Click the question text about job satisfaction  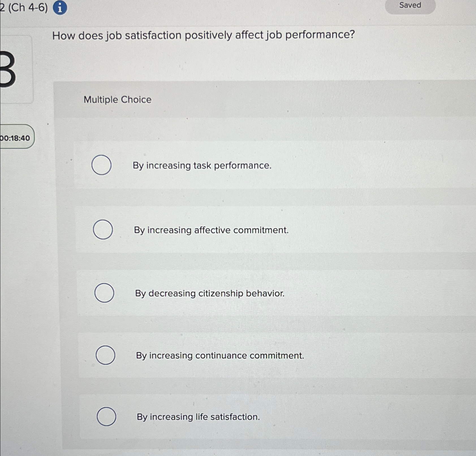(203, 35)
